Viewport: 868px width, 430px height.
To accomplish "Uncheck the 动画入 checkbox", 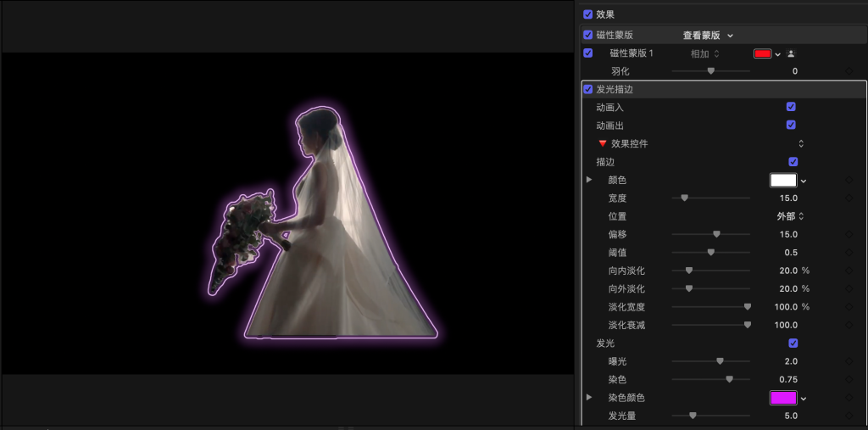I will coord(791,107).
